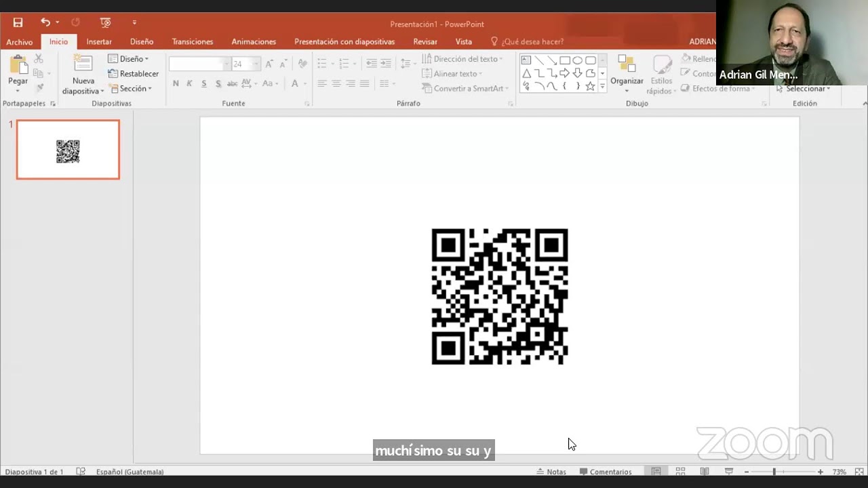Viewport: 868px width, 488px height.
Task: Select the right arrow shape
Action: [564, 73]
